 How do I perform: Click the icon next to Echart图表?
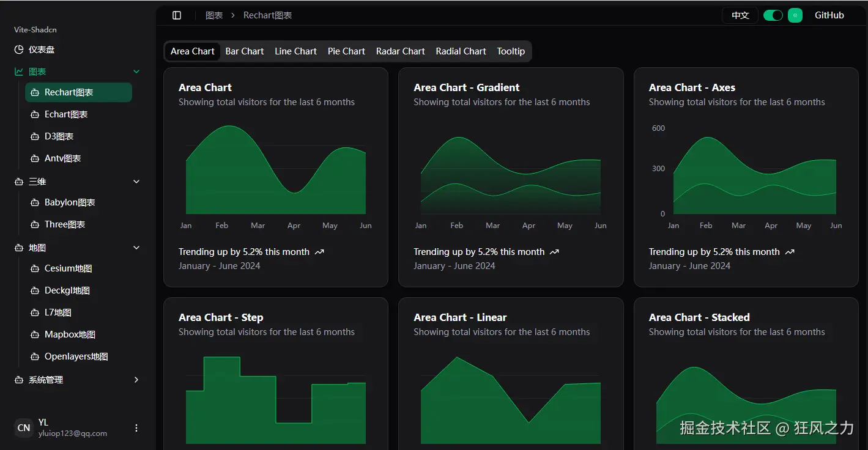tap(35, 114)
